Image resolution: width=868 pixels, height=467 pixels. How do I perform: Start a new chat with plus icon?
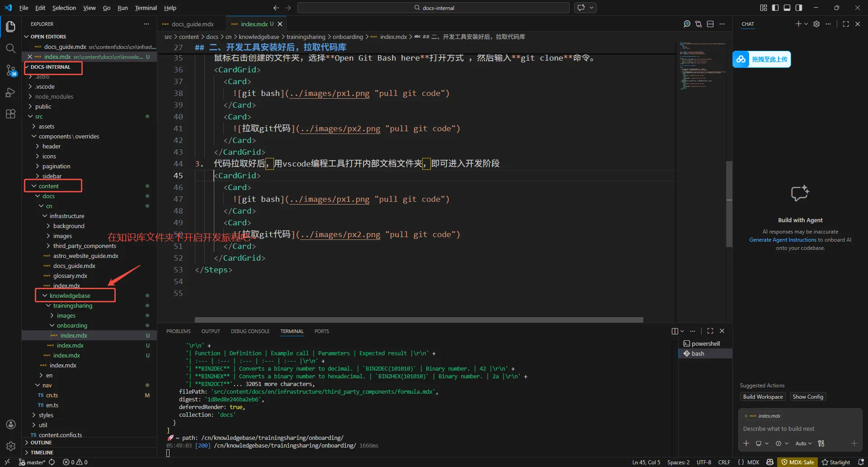pos(798,24)
